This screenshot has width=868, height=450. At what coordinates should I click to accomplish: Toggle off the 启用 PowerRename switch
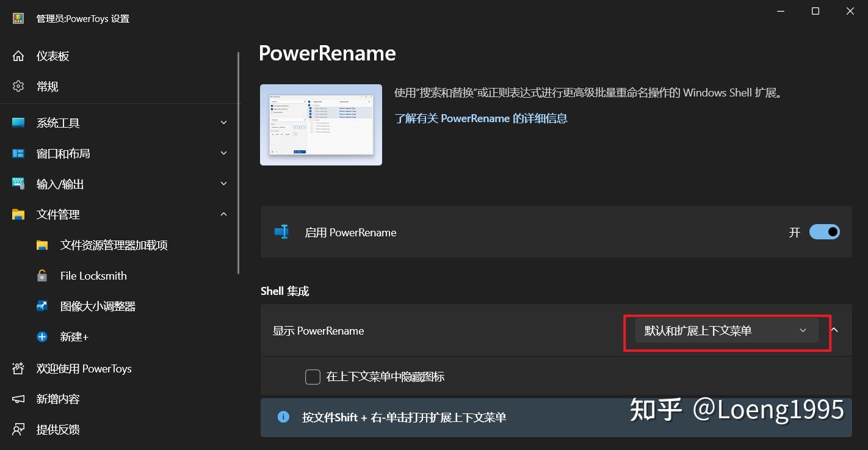coord(825,232)
